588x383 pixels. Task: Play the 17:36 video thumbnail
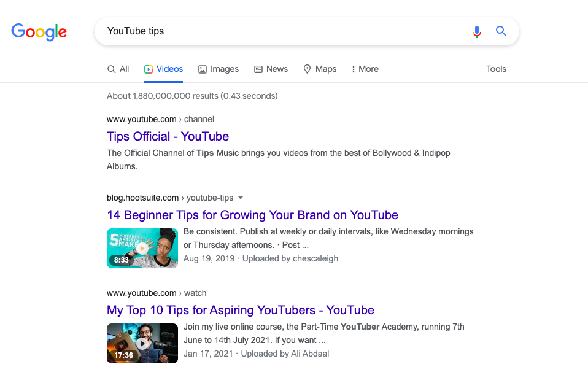pos(142,343)
